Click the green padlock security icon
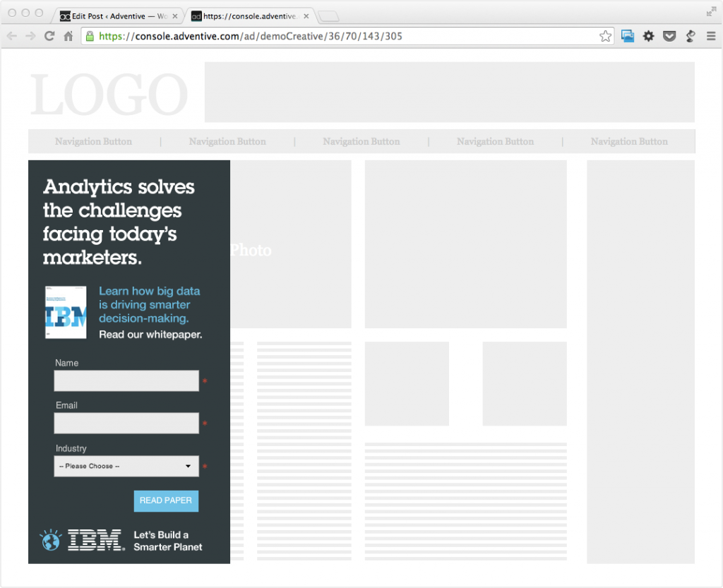The image size is (723, 588). click(x=90, y=36)
